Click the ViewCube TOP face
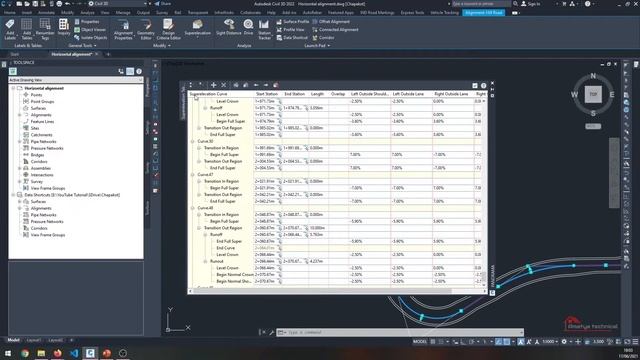 click(x=593, y=94)
